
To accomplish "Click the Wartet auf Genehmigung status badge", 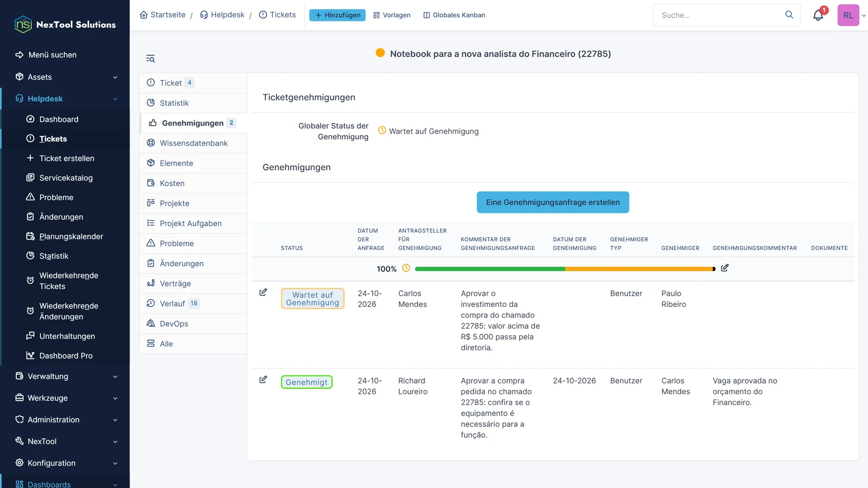I will point(312,299).
